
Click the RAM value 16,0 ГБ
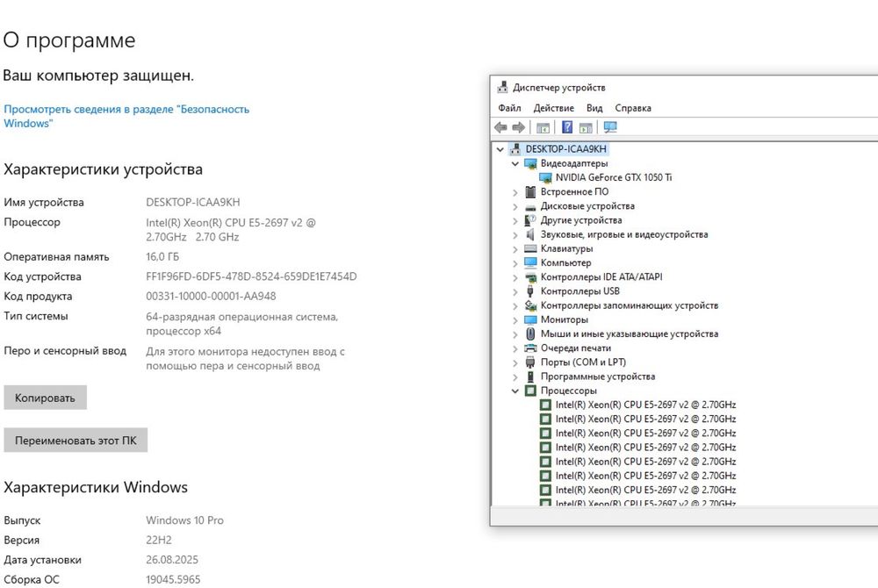point(162,257)
